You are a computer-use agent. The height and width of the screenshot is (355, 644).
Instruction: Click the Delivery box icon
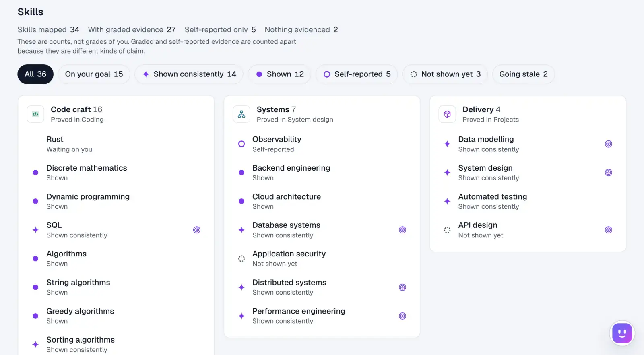447,114
